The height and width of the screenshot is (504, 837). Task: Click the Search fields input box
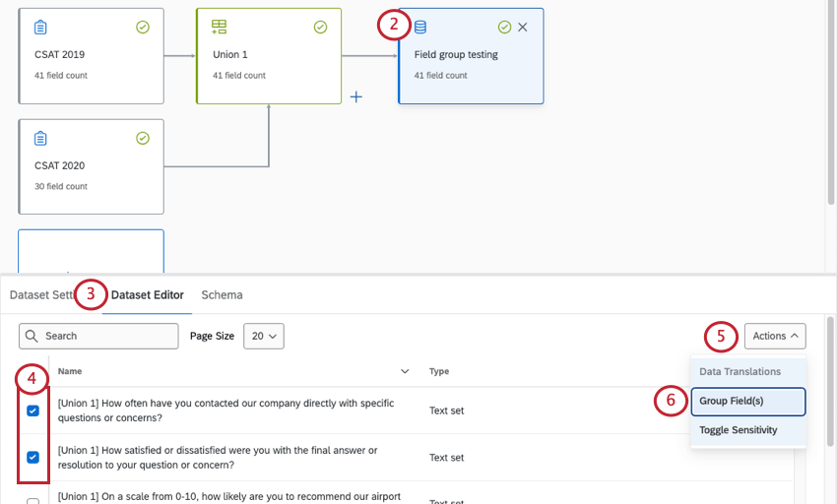point(98,336)
